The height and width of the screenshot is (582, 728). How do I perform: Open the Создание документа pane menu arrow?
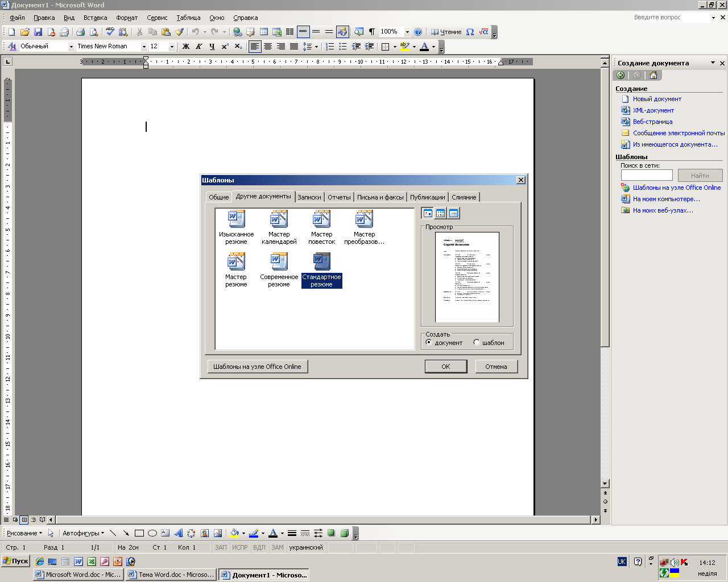pyautogui.click(x=713, y=63)
